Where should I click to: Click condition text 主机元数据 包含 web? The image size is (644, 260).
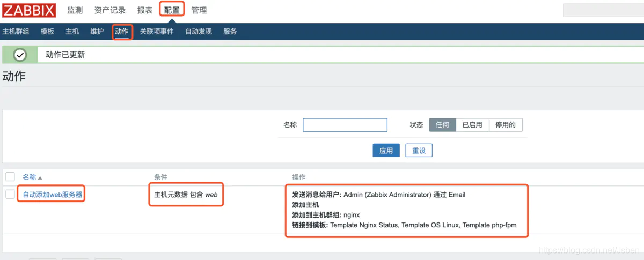pos(186,195)
